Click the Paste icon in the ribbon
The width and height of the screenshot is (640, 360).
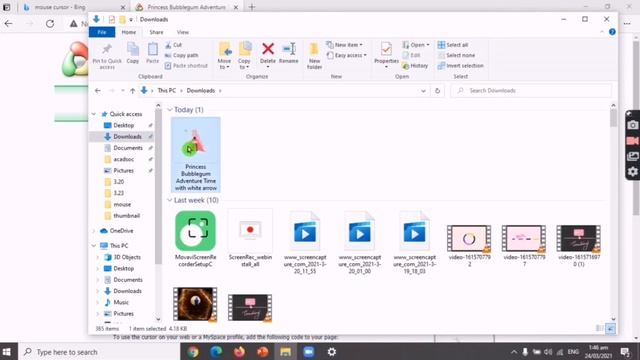(x=153, y=49)
